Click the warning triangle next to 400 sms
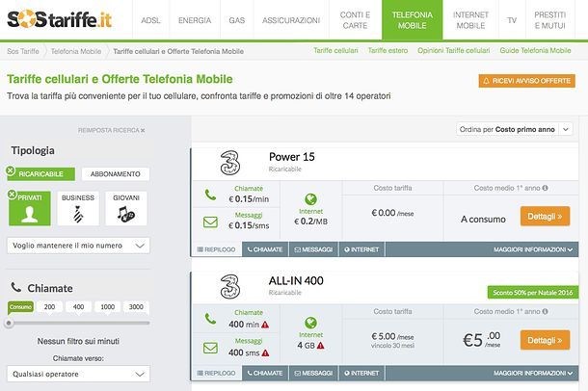The width and height of the screenshot is (588, 391). click(265, 352)
